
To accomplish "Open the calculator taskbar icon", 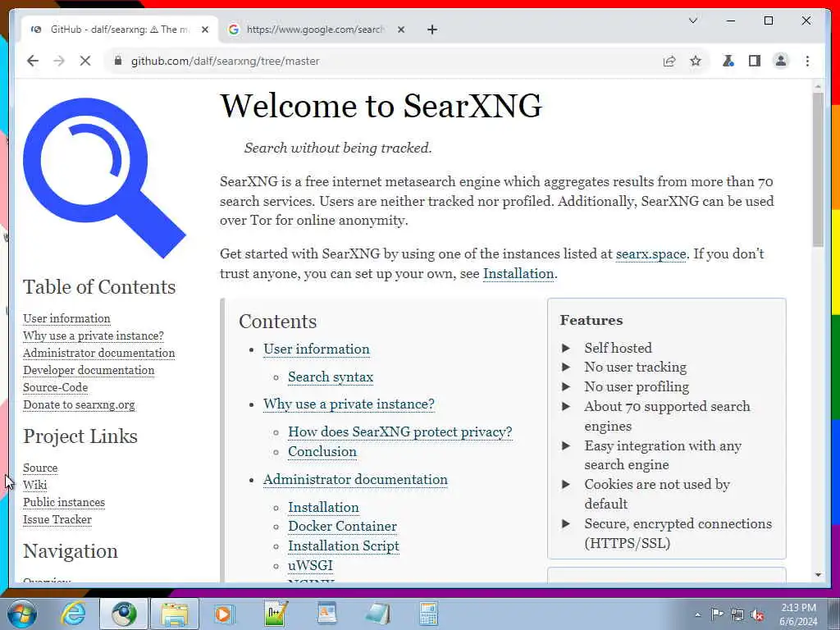I will pyautogui.click(x=428, y=614).
